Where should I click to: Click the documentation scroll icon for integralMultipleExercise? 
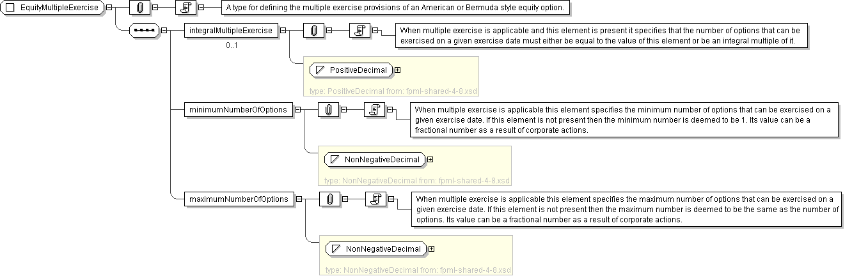[x=359, y=31]
